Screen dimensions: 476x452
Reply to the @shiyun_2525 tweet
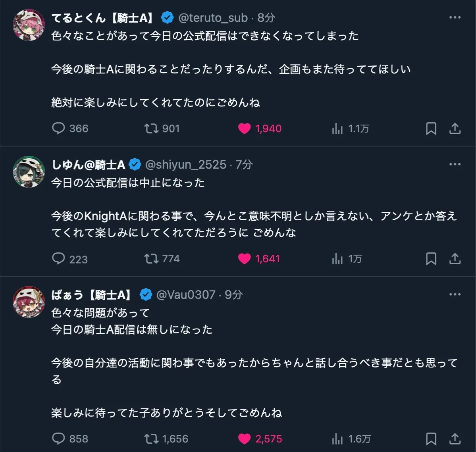(x=59, y=259)
